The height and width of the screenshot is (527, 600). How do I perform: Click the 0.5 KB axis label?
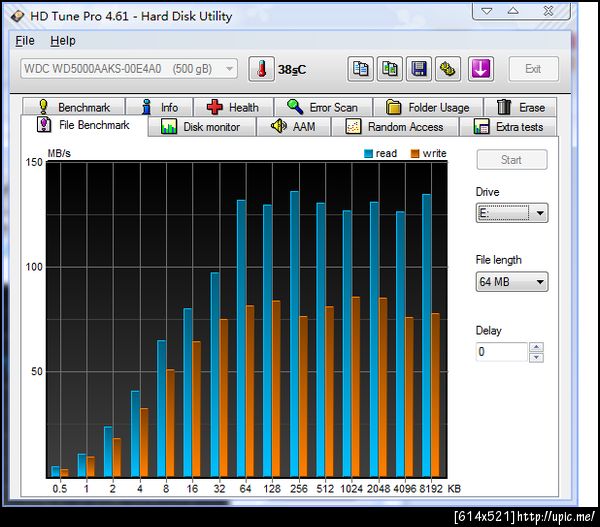click(x=60, y=489)
